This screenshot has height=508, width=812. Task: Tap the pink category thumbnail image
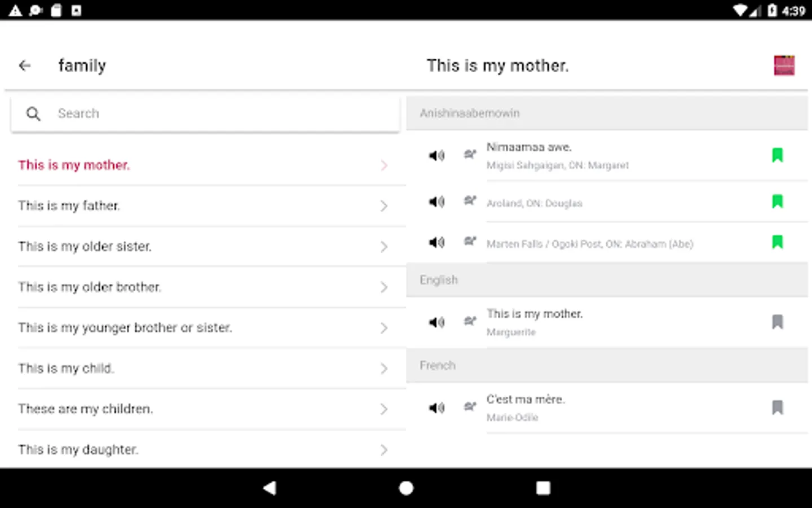[784, 65]
